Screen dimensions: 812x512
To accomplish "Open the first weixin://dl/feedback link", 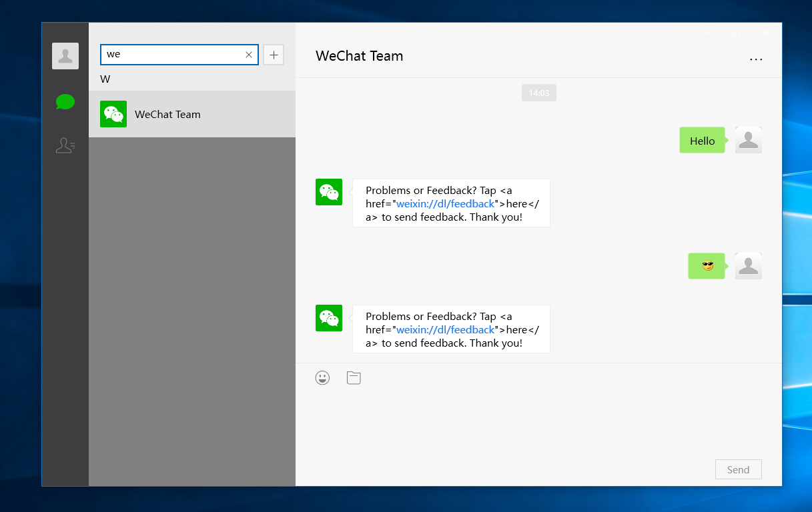I will tap(446, 204).
